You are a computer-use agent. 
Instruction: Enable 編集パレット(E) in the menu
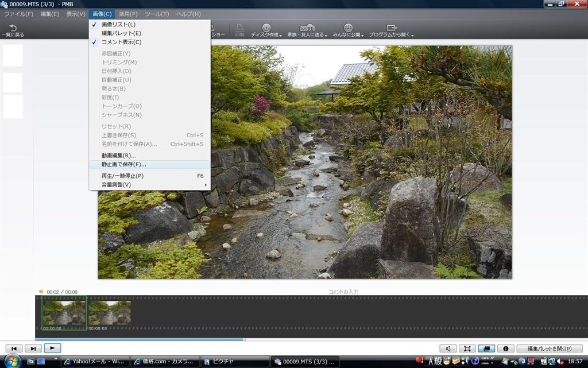coord(121,33)
